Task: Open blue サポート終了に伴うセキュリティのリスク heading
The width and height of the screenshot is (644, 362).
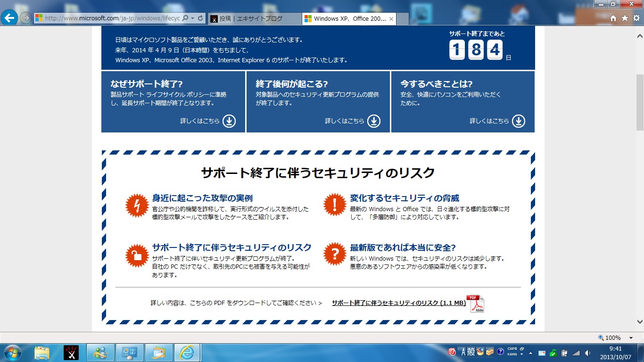Action: pyautogui.click(x=231, y=247)
